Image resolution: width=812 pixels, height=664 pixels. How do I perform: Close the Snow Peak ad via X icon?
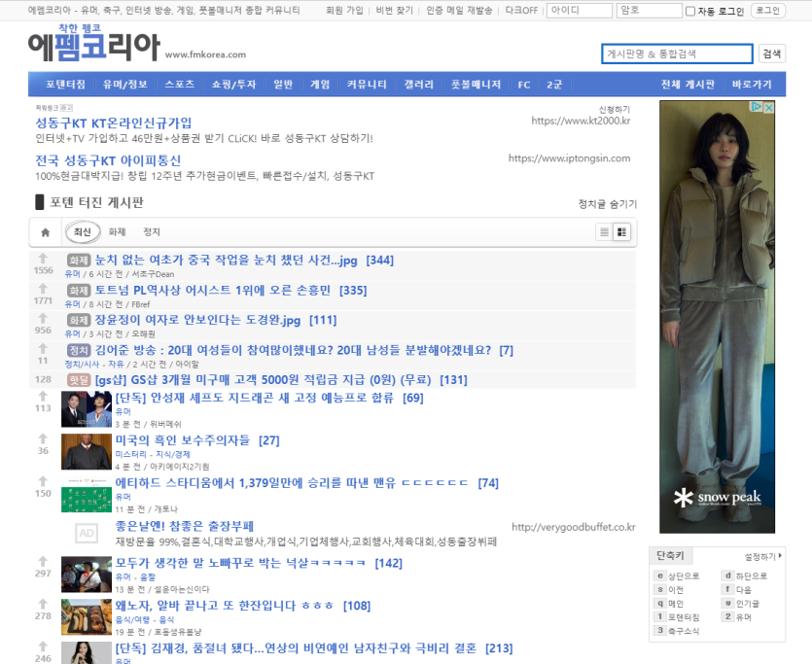(768, 106)
